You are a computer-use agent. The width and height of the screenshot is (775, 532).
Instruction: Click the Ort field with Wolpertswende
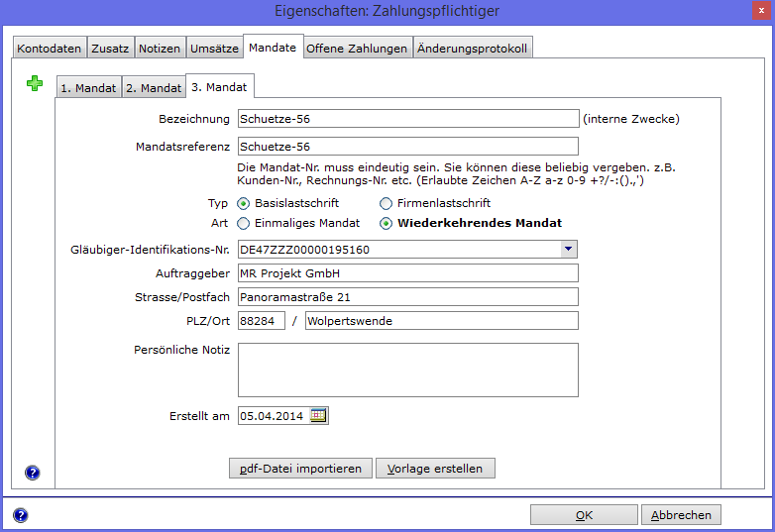[x=442, y=321]
